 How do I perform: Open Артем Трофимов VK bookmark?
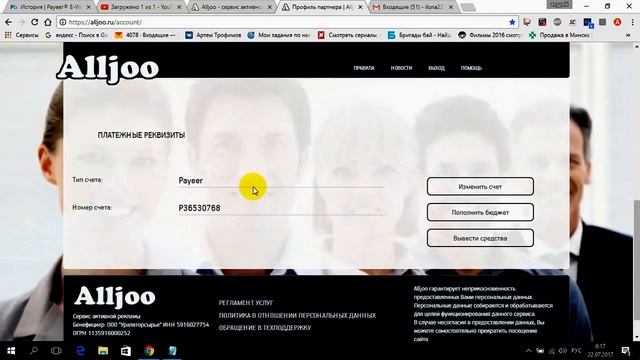click(x=213, y=36)
